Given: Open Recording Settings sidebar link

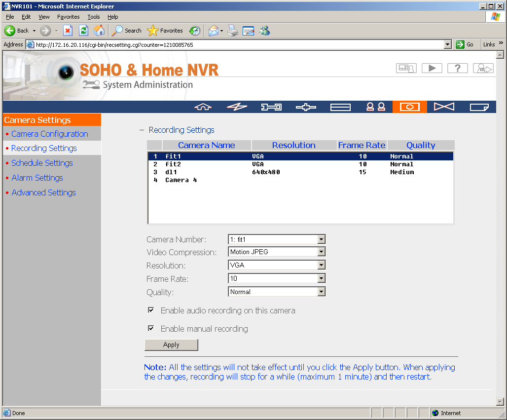Looking at the screenshot, I should [x=44, y=148].
